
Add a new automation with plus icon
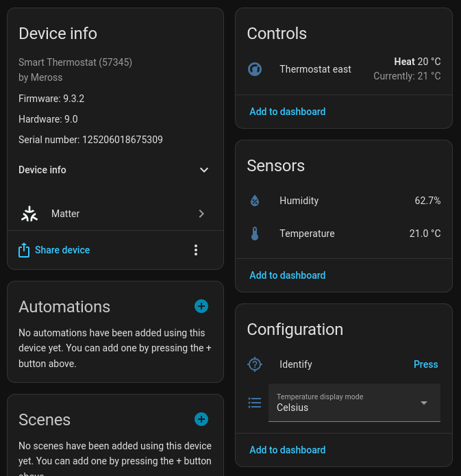(x=201, y=306)
